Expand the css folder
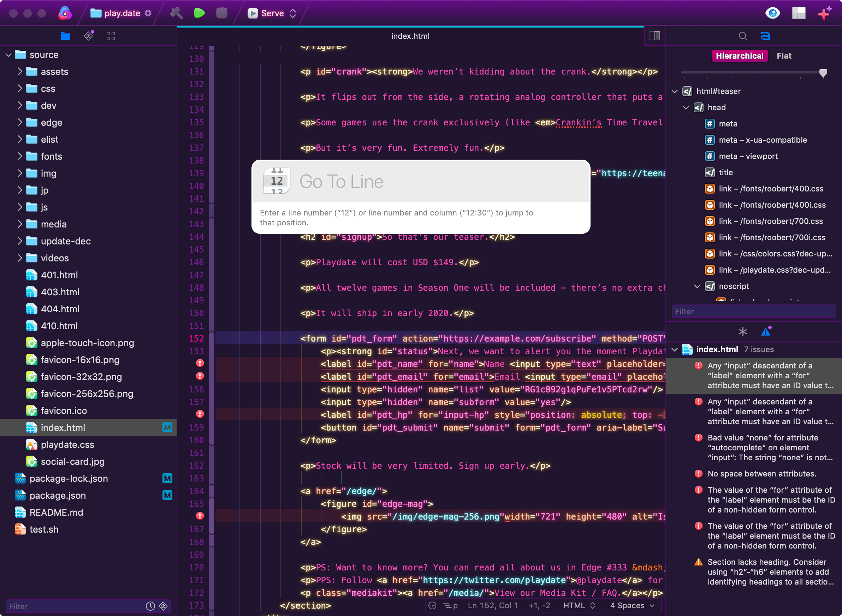 click(x=20, y=89)
